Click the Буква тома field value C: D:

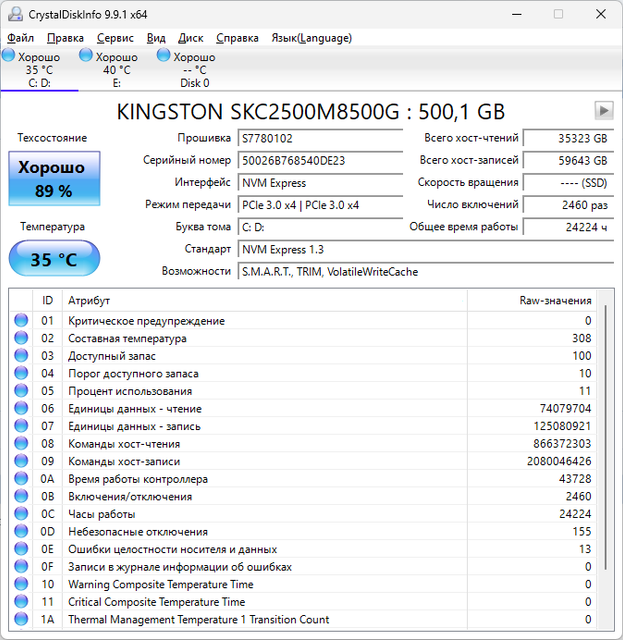[x=320, y=227]
